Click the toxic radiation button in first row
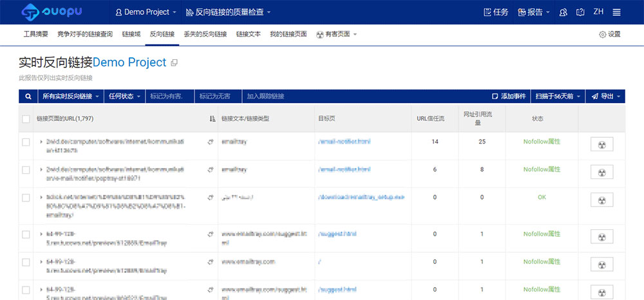This screenshot has height=300, width=644. 601,144
